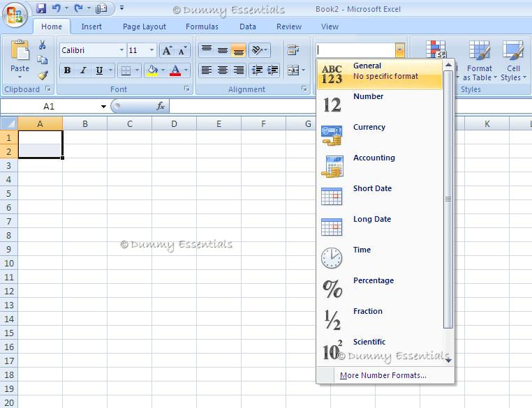Click Merge and Center icon
Viewport: 532px width, 408px height.
293,70
